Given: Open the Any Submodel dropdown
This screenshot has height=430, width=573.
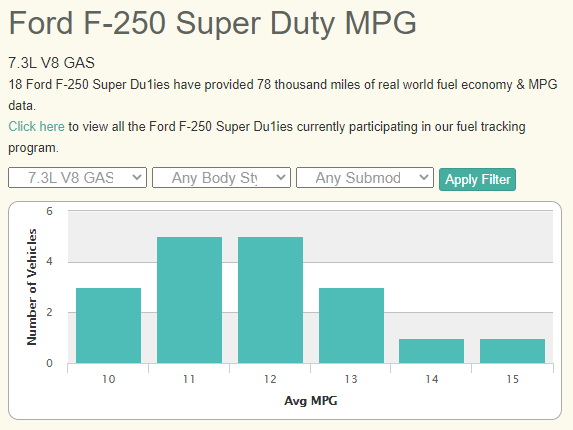Looking at the screenshot, I should [365, 178].
